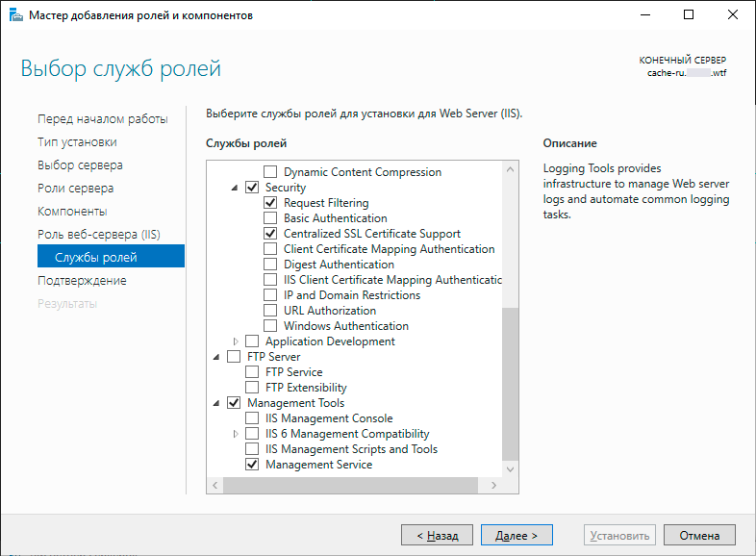Expand the Application Development node

point(236,341)
